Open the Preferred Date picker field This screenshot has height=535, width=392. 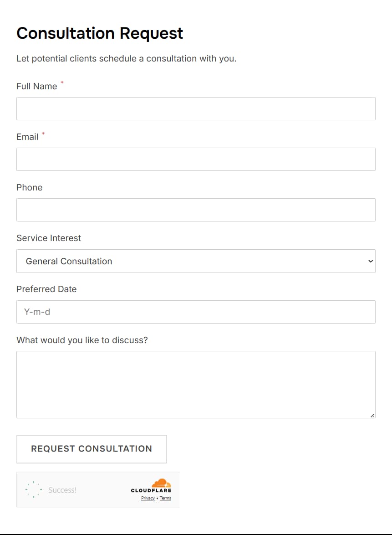196,312
